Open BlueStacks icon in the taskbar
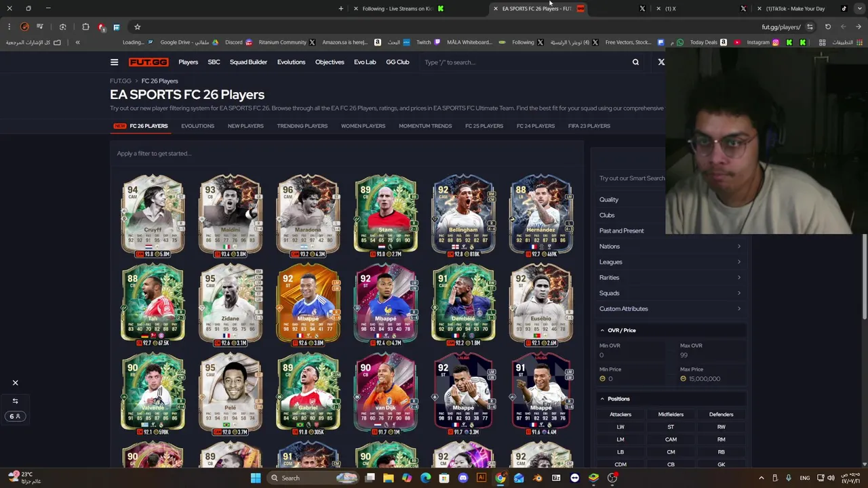 coord(593,478)
